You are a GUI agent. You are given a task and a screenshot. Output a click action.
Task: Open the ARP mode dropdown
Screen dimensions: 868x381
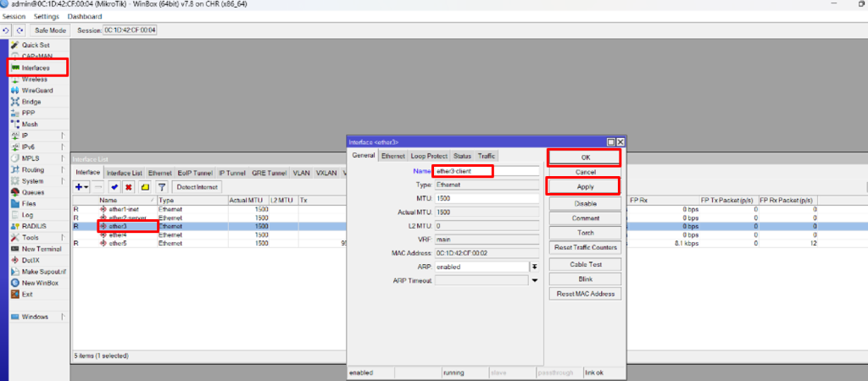pyautogui.click(x=535, y=266)
